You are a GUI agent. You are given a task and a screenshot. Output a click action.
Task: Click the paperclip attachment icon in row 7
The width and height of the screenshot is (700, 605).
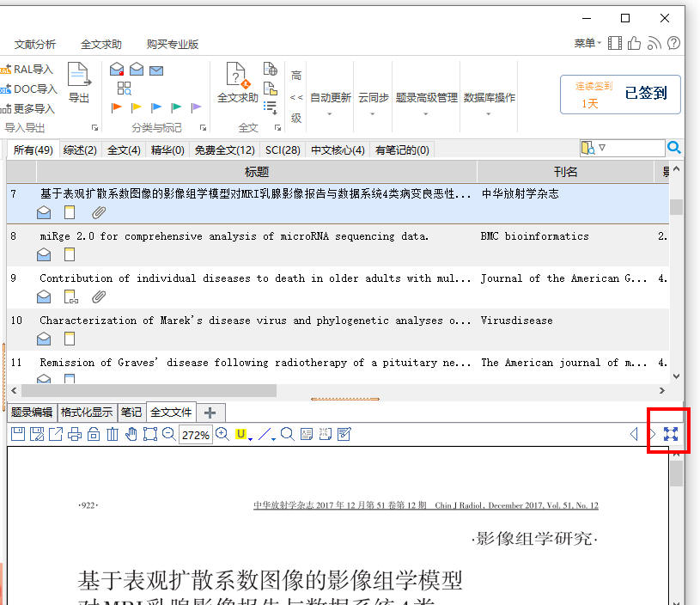99,212
